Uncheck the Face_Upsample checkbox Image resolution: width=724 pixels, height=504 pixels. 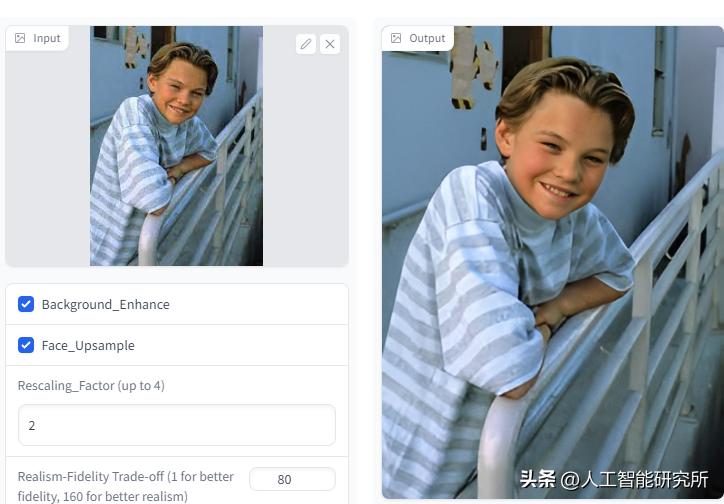click(x=26, y=345)
